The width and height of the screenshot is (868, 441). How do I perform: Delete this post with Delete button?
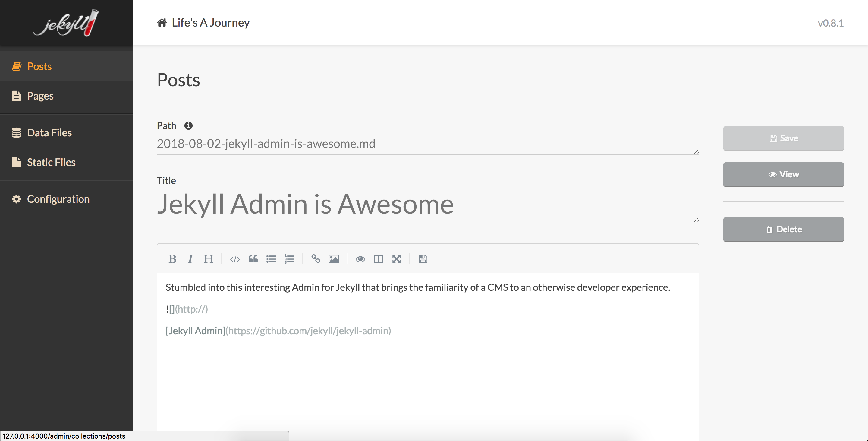tap(783, 229)
